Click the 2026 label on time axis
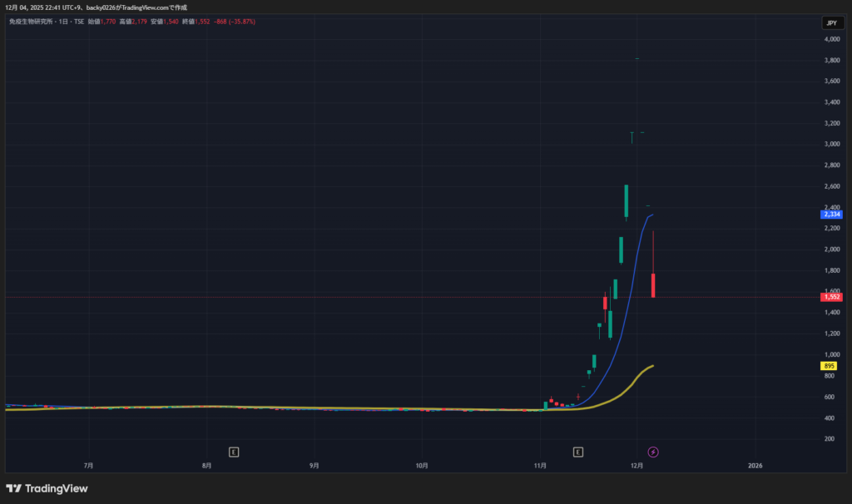The image size is (852, 504). pyautogui.click(x=755, y=465)
